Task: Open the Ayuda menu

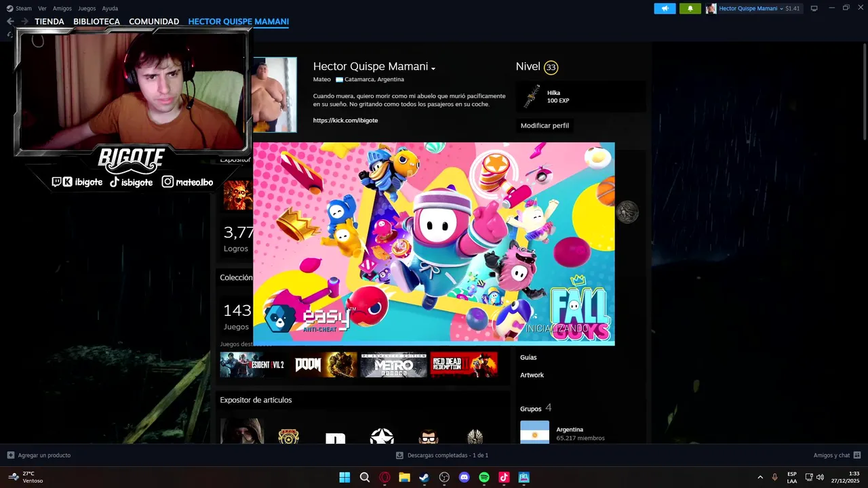Action: pyautogui.click(x=110, y=8)
